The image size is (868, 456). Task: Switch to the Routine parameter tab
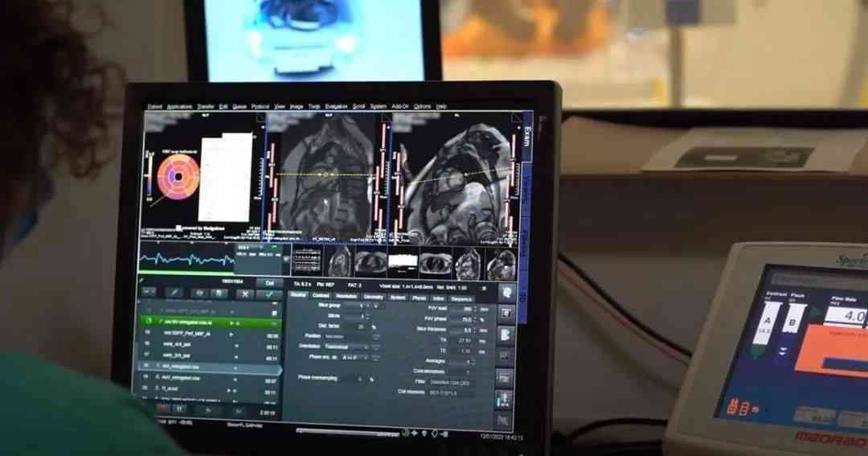click(298, 296)
